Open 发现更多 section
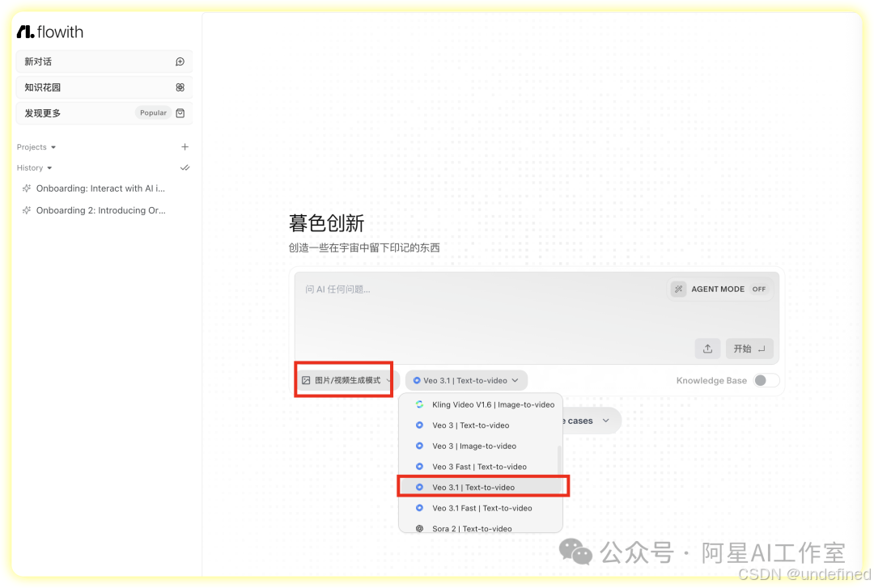Screen dimensions: 874x588 (104, 113)
